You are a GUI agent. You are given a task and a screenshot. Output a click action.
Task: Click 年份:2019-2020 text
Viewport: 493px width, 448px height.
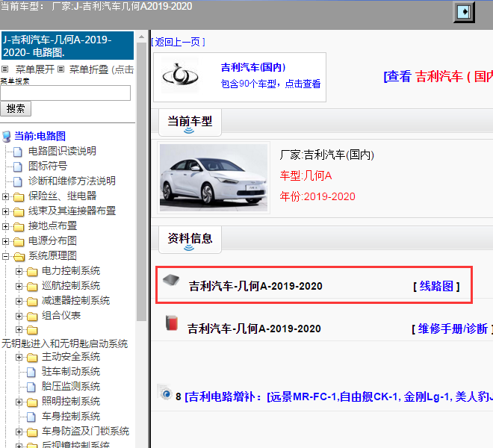[317, 197]
